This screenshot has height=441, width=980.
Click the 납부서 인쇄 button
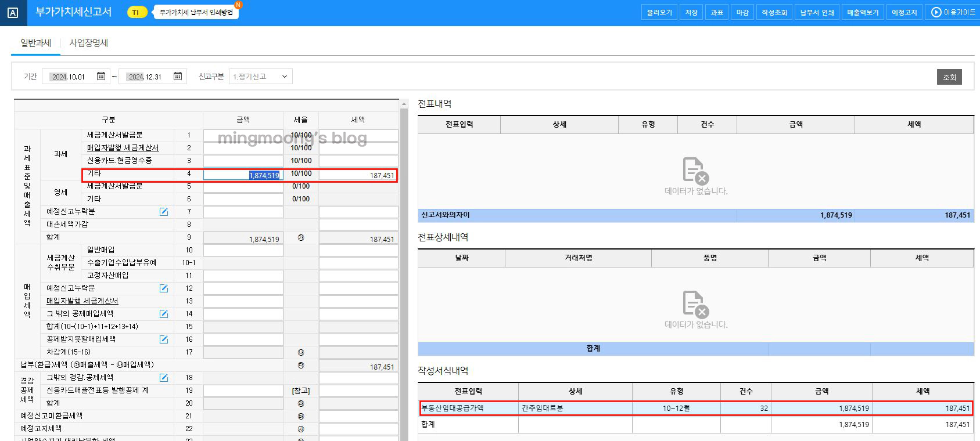pos(817,12)
